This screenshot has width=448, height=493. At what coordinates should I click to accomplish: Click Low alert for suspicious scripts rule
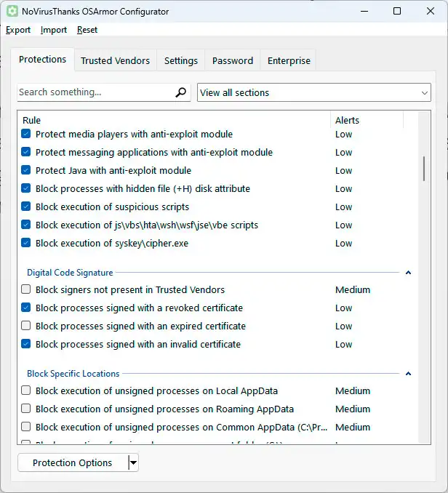coord(343,207)
